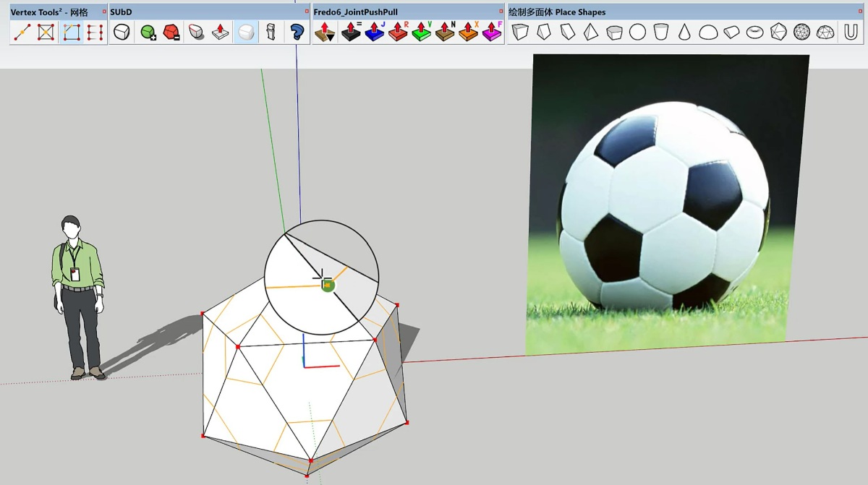This screenshot has width=868, height=485.
Task: Toggle the highlighted white smooth cube icon
Action: (247, 32)
